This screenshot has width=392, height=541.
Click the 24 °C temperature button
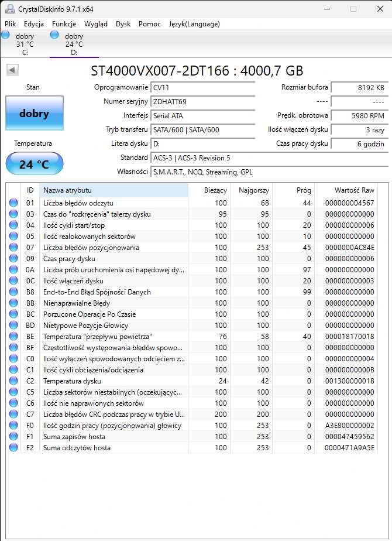[x=35, y=164]
